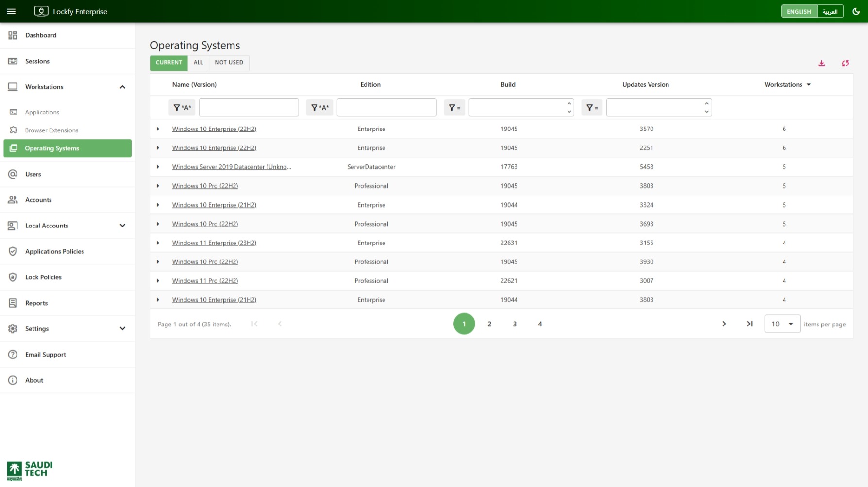The height and width of the screenshot is (487, 868).
Task: Open Dashboard from sidebar
Action: (67, 35)
